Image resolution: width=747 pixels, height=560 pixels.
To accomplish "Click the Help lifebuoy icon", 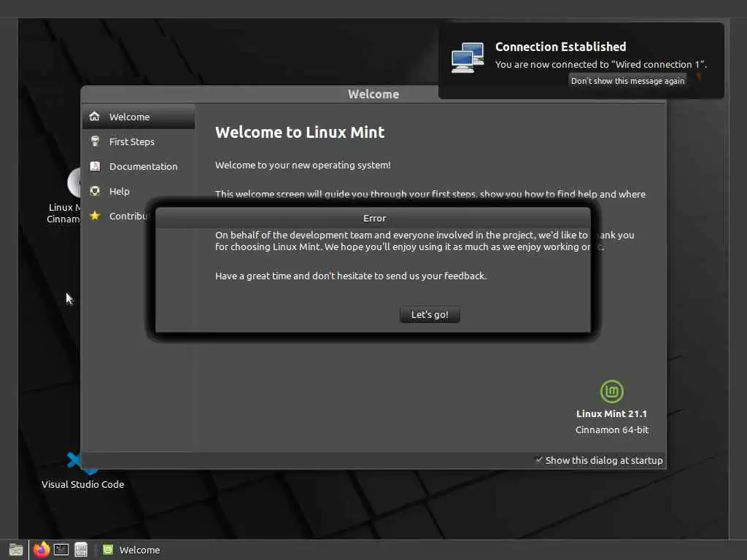I will pyautogui.click(x=95, y=191).
